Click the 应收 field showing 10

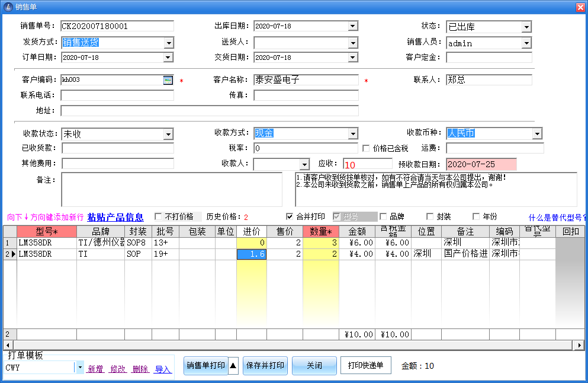[x=368, y=164]
